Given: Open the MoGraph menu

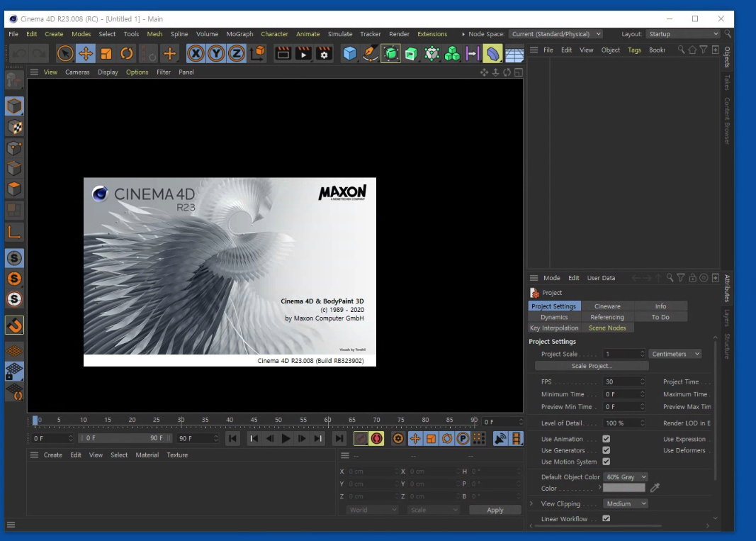Looking at the screenshot, I should [x=239, y=34].
